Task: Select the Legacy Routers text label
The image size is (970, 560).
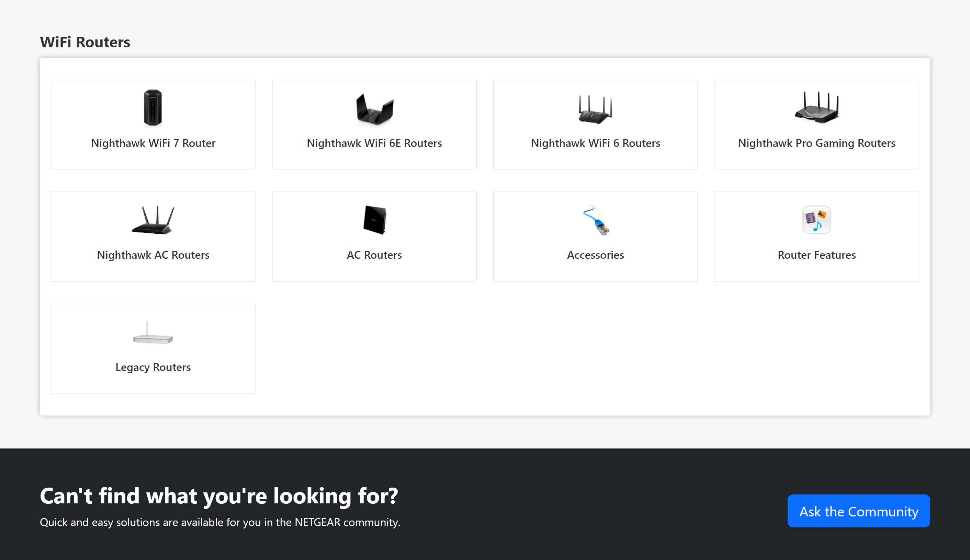Action: (153, 367)
